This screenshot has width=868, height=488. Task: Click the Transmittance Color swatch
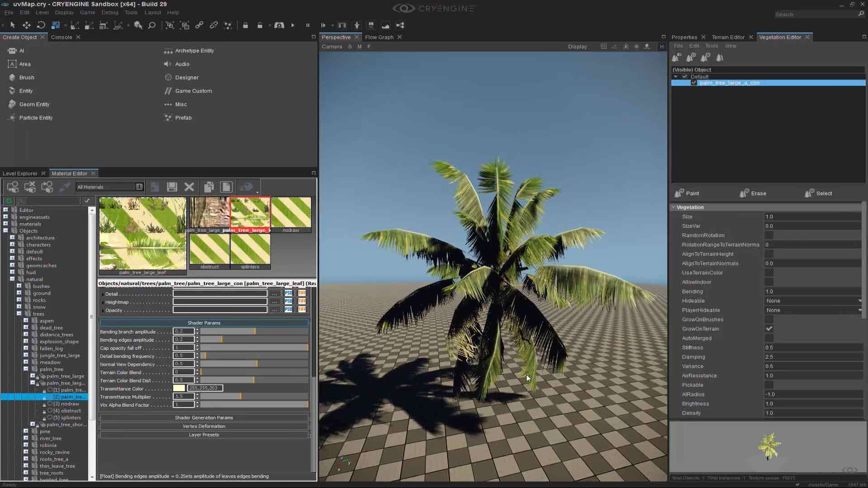click(x=179, y=388)
